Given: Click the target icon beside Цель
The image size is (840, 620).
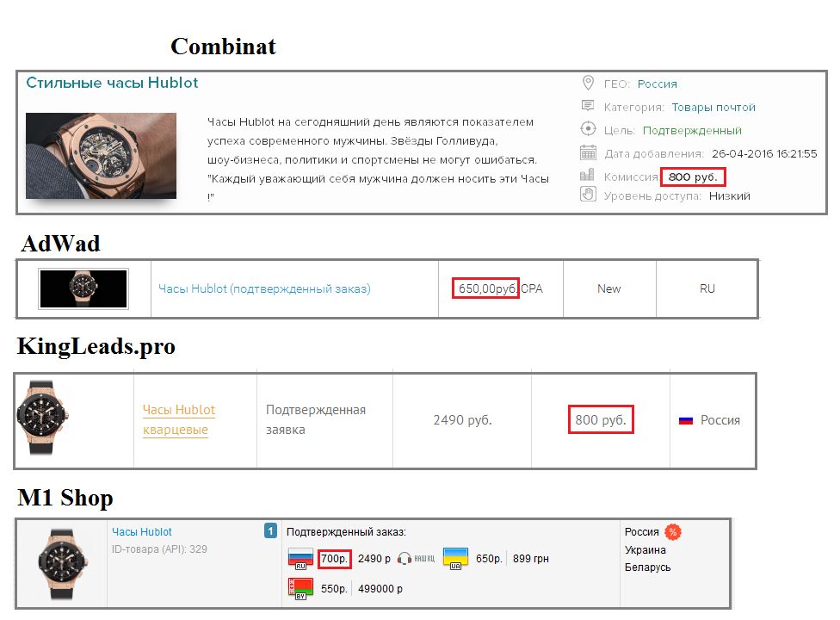Looking at the screenshot, I should pos(588,129).
